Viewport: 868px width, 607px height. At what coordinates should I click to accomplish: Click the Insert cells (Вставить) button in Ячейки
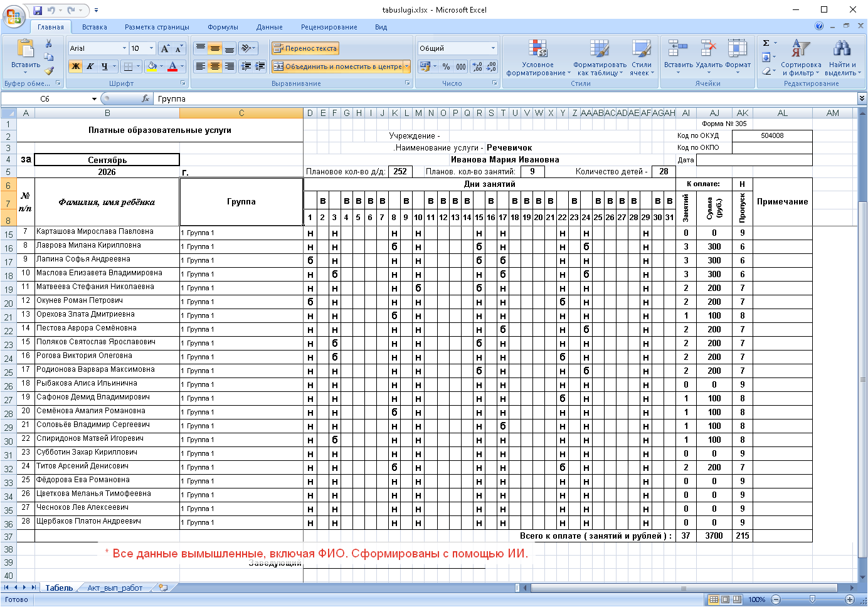coord(679,56)
